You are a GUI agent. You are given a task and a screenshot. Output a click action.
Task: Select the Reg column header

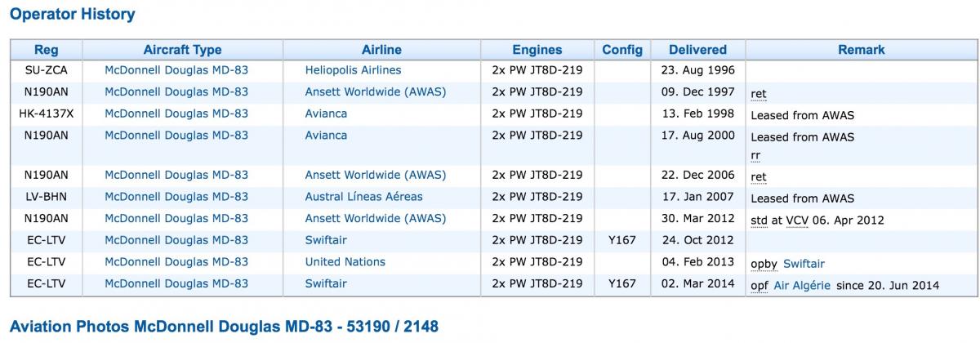[46, 50]
